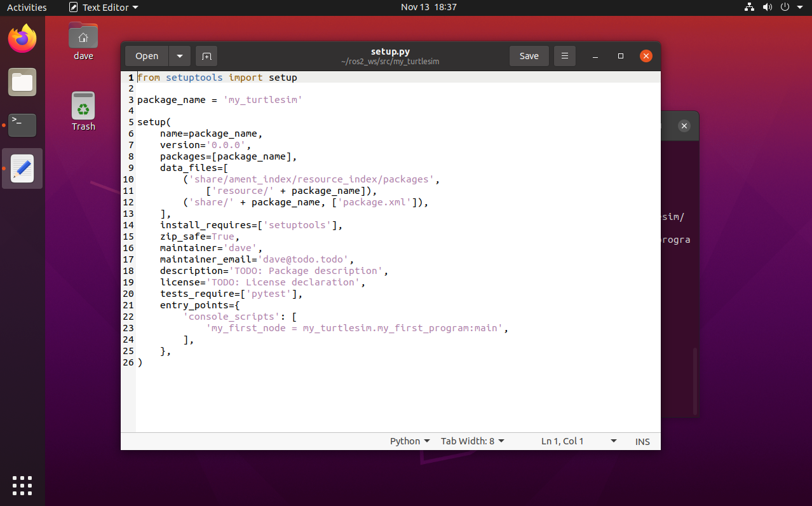Open the hamburger menu in gedit
The image size is (812, 506).
coord(564,56)
